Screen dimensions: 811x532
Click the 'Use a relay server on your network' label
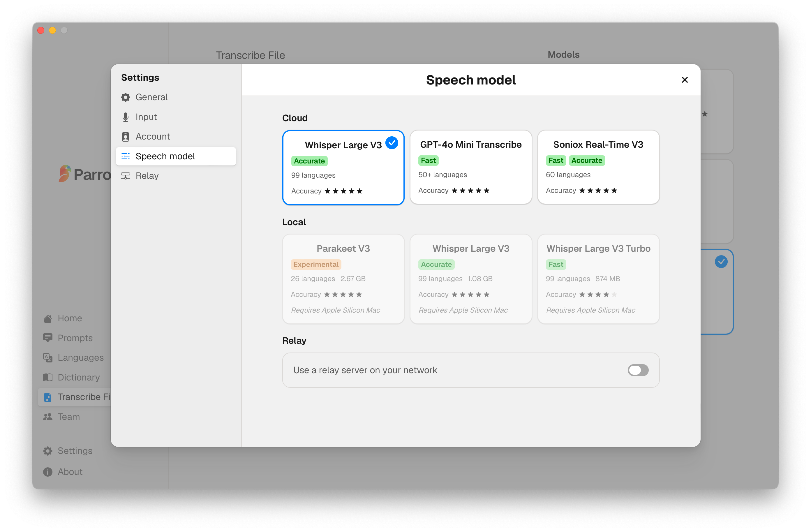pos(365,370)
